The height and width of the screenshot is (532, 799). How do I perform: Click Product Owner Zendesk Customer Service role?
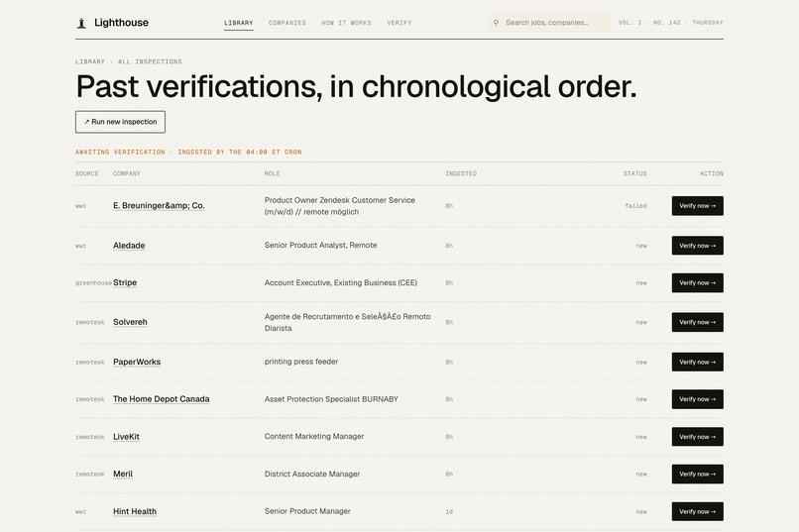[x=340, y=206]
